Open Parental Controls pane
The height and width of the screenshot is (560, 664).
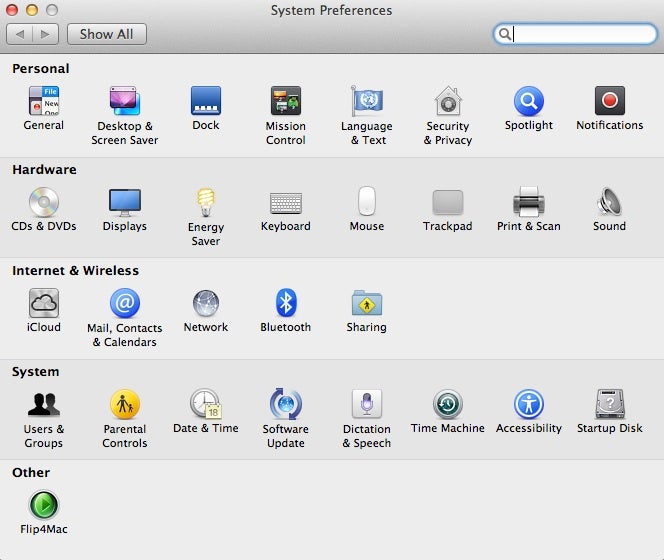(125, 405)
